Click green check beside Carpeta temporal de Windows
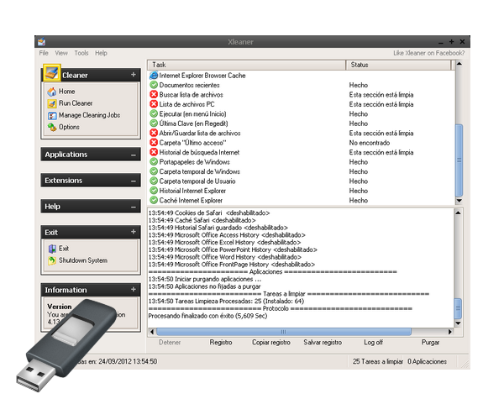 click(154, 171)
